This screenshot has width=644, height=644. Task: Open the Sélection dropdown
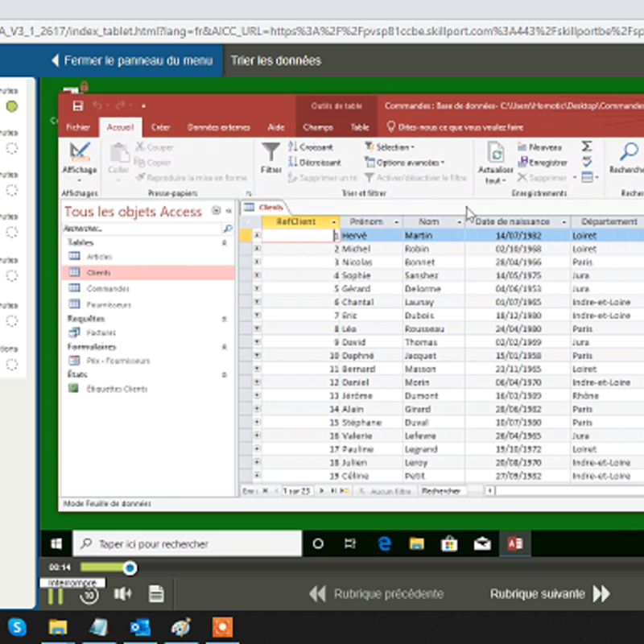(390, 147)
